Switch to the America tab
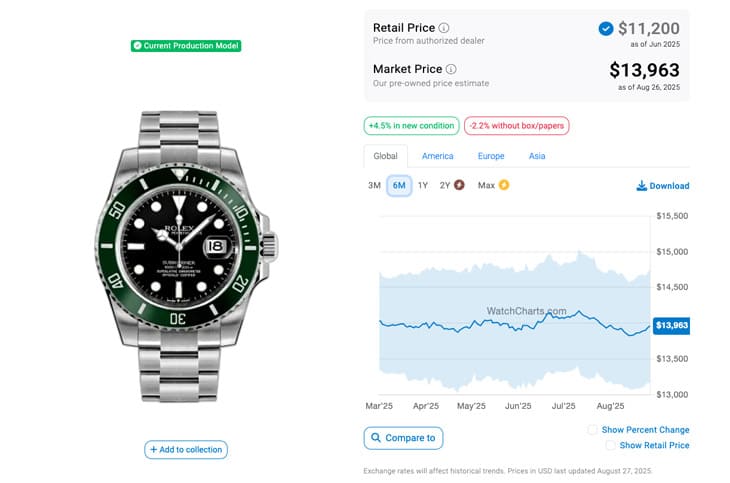The image size is (730, 483). [438, 156]
